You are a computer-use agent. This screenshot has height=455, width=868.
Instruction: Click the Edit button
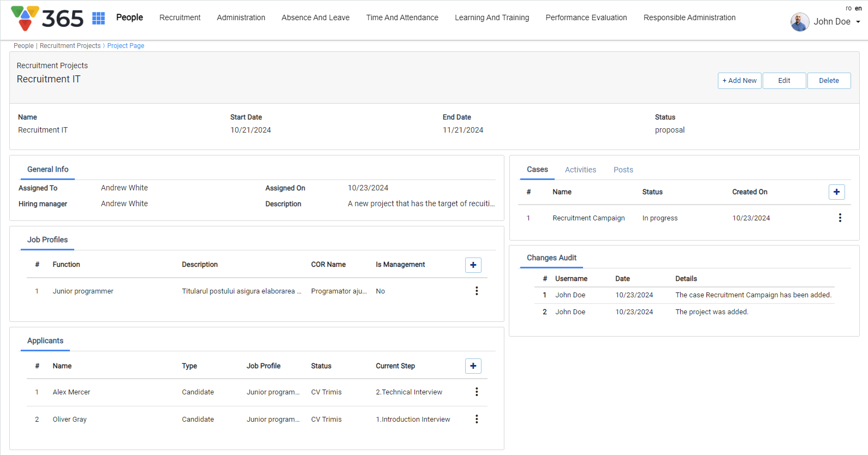pos(784,81)
